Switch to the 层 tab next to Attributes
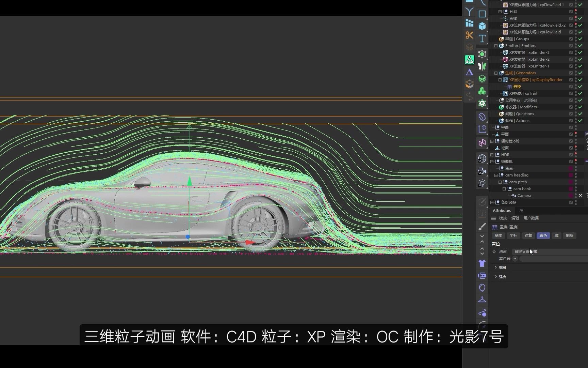 (521, 210)
